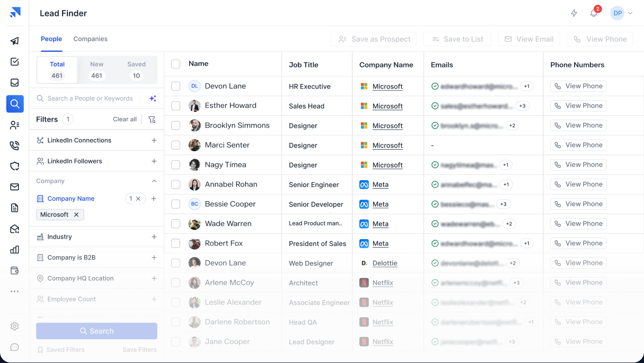
Task: Check the box for Devon Lane HR Executive
Action: [x=176, y=86]
